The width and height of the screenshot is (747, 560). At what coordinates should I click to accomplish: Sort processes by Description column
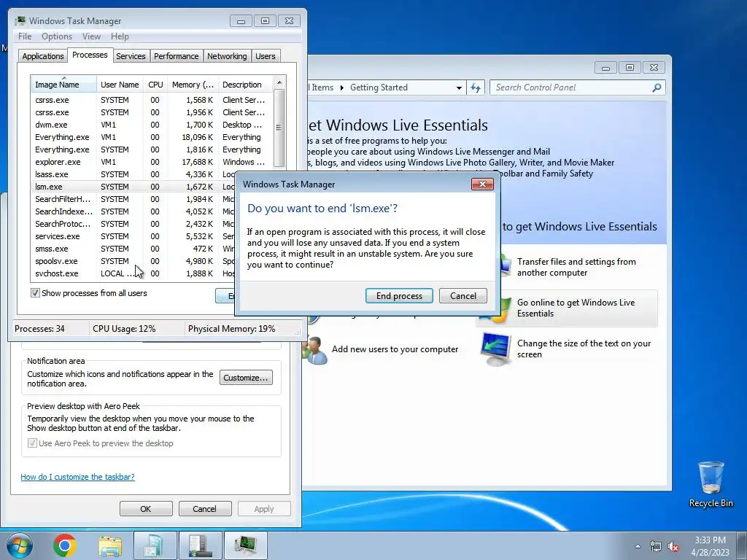tap(245, 85)
